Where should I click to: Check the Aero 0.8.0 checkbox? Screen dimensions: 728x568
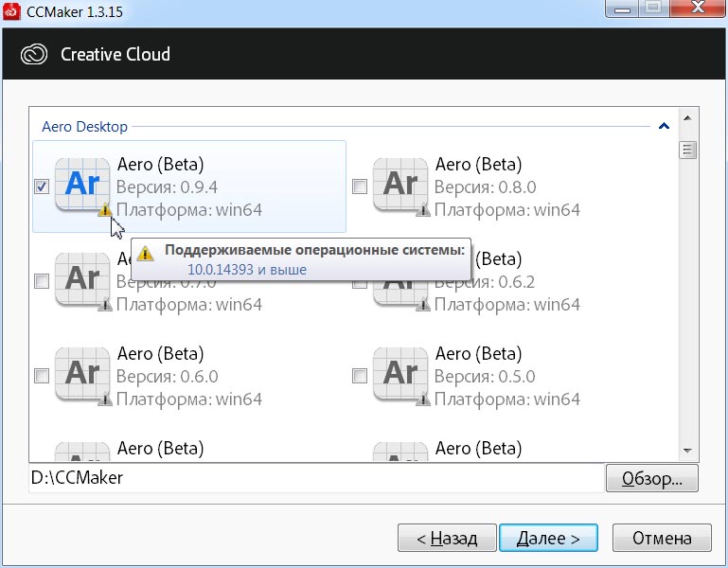click(360, 186)
